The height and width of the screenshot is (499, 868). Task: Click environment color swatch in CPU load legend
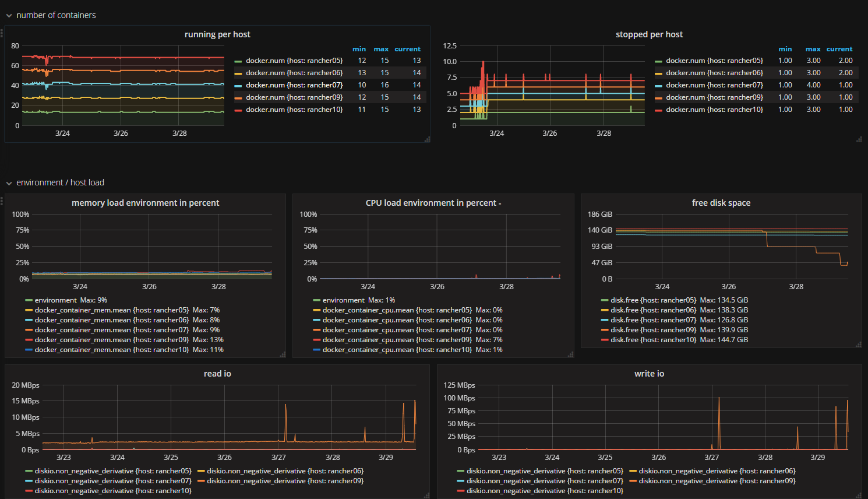pyautogui.click(x=316, y=300)
